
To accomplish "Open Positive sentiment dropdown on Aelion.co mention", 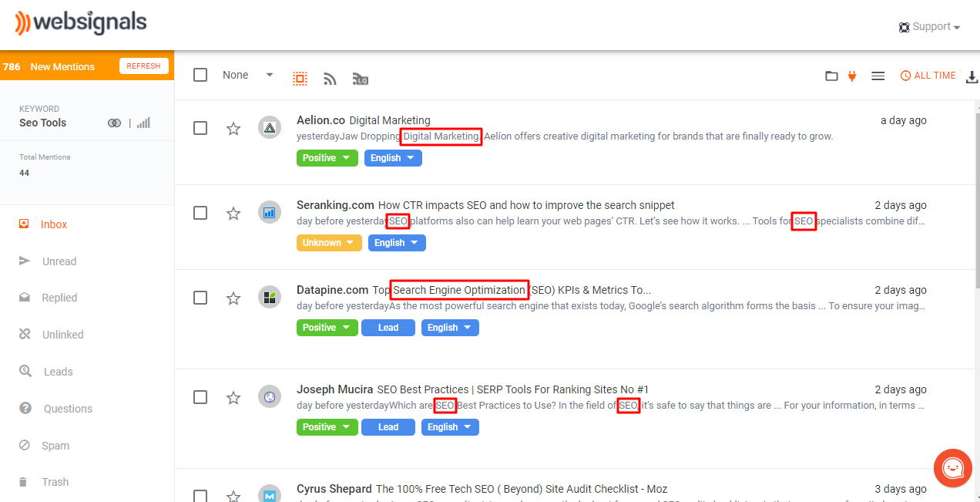I will (327, 158).
